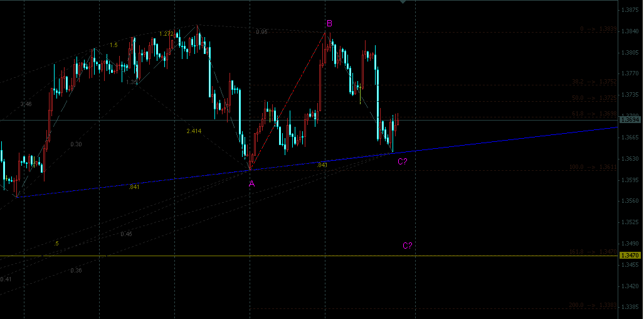
Task: Click the gray ratio label 0.36
Action: pos(76,271)
